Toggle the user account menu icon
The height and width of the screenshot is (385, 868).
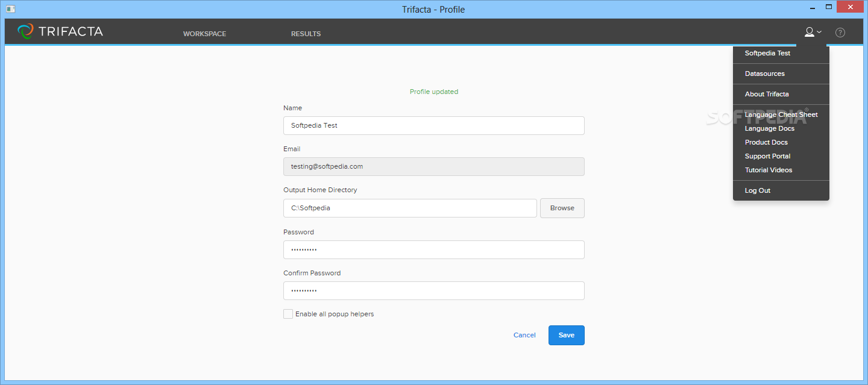coord(813,32)
